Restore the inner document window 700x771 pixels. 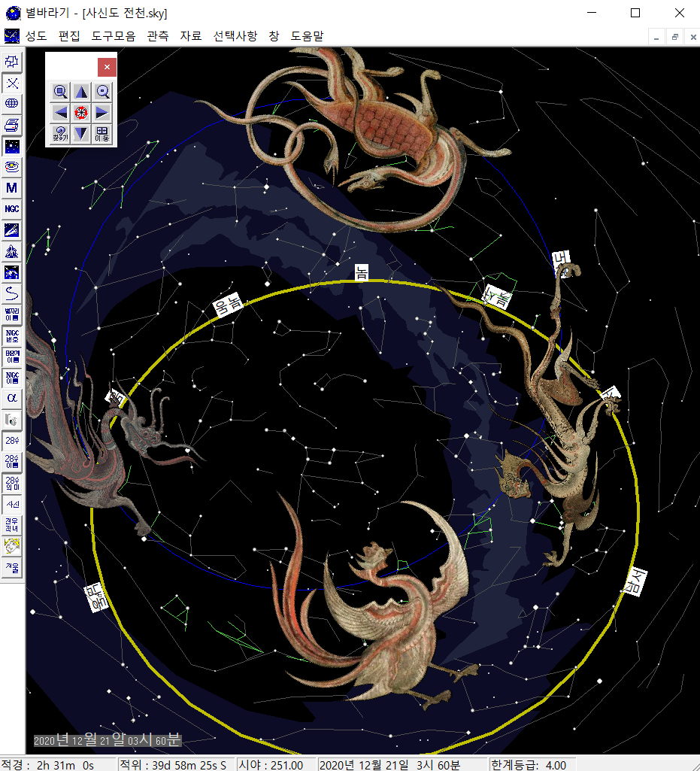tap(675, 37)
